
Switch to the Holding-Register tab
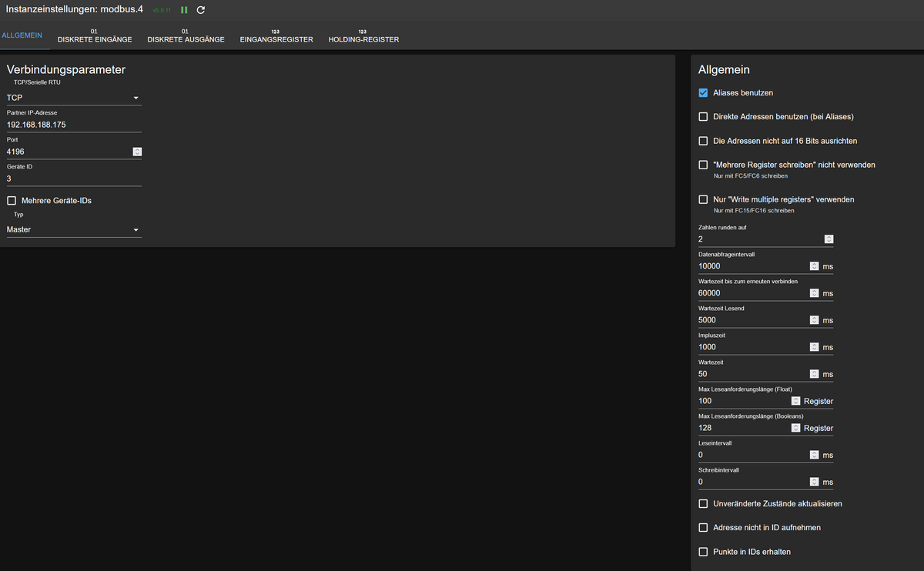point(363,36)
